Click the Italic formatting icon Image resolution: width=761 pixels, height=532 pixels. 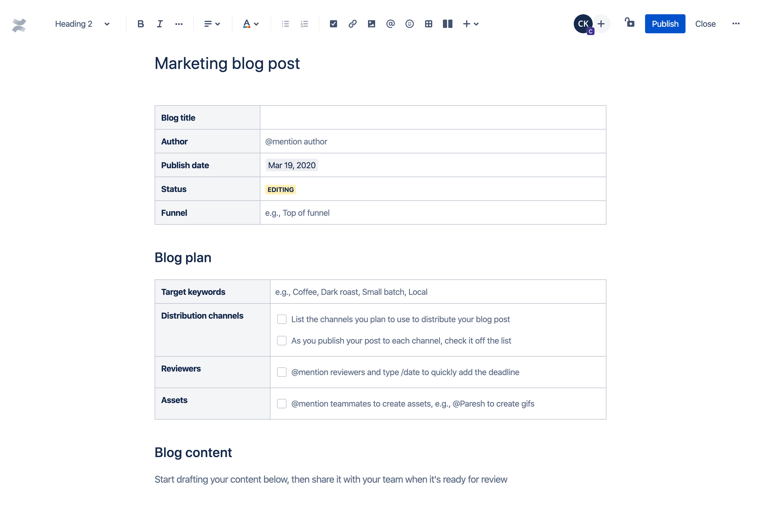pos(159,24)
